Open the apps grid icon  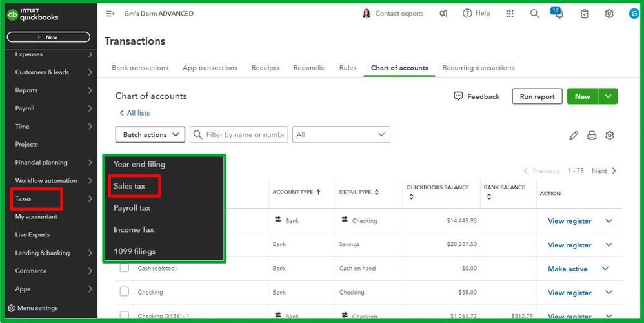point(510,14)
